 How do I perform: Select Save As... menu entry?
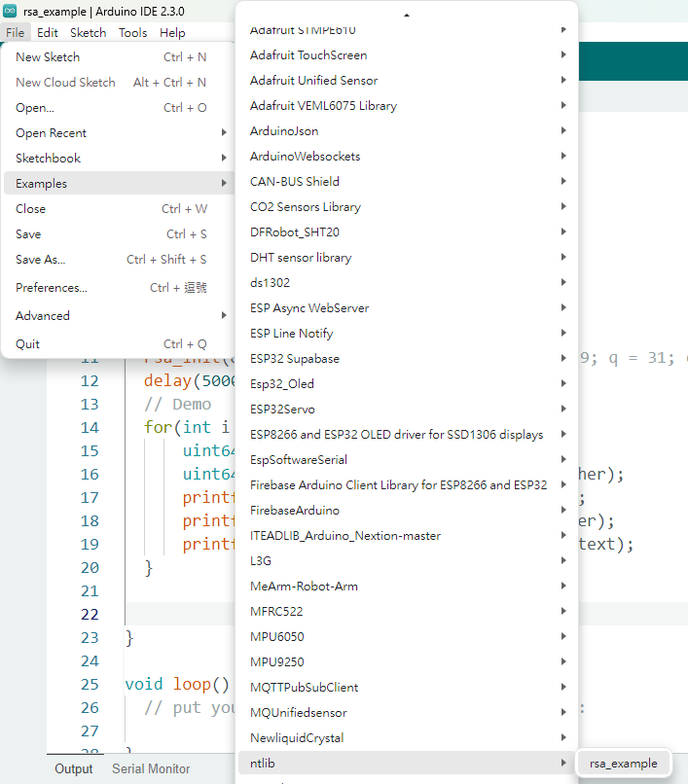click(118, 260)
